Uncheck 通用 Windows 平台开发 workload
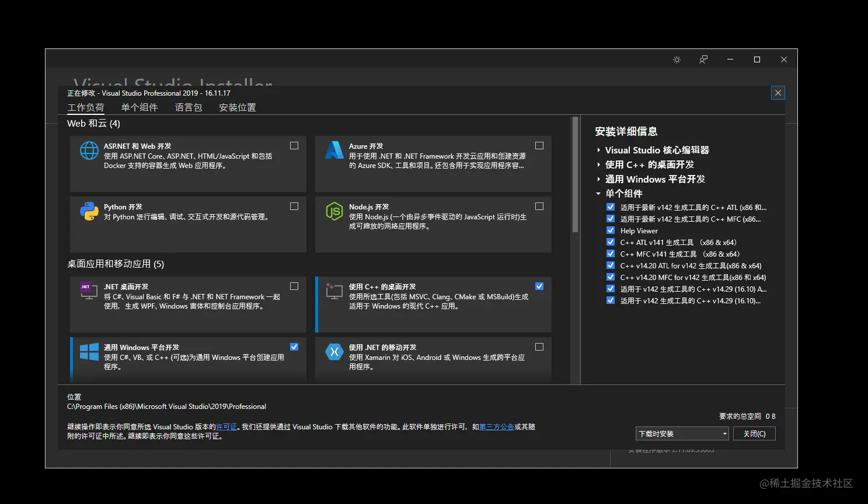Screen dimensions: 868x504 tap(294, 347)
